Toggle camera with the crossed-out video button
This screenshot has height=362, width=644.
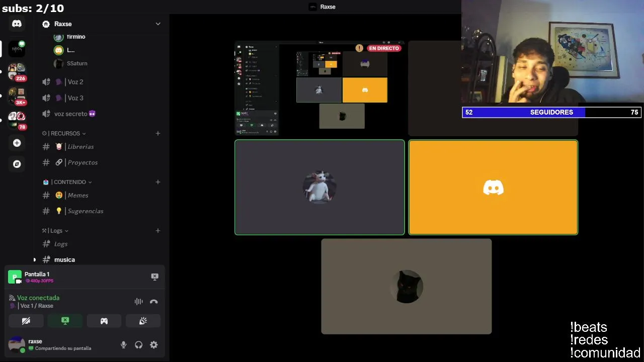point(26,321)
